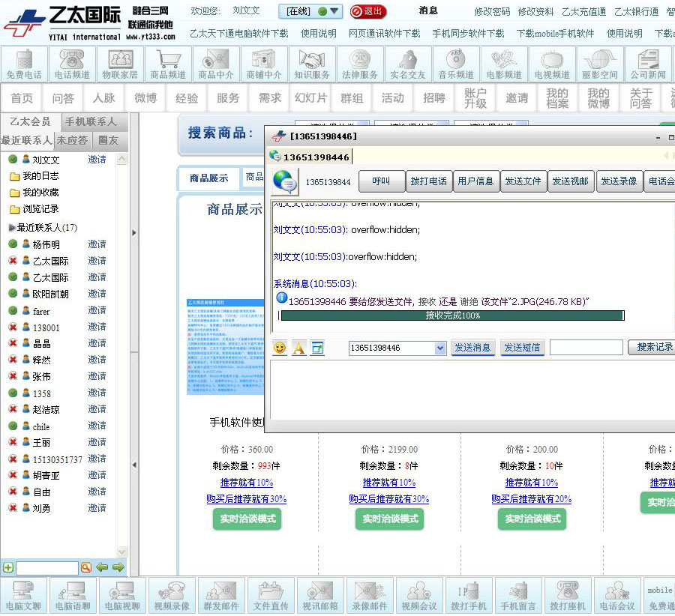Switch to the 乙太会员 tab

30,121
